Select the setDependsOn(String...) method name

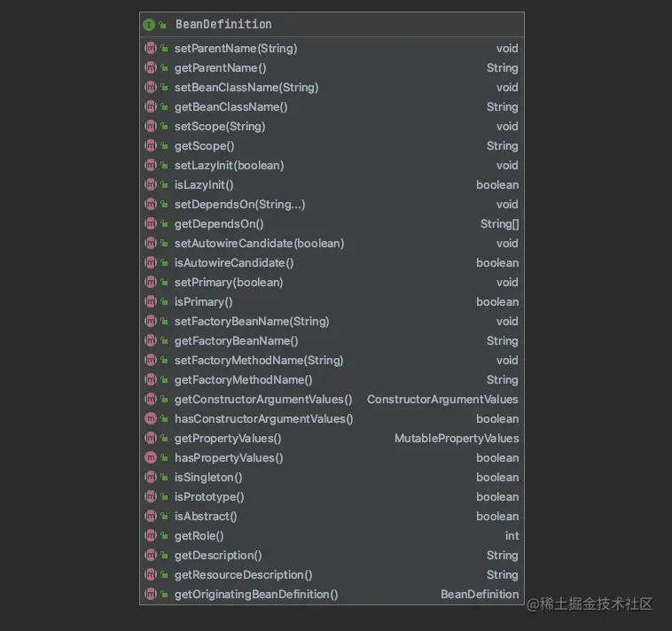(x=240, y=205)
